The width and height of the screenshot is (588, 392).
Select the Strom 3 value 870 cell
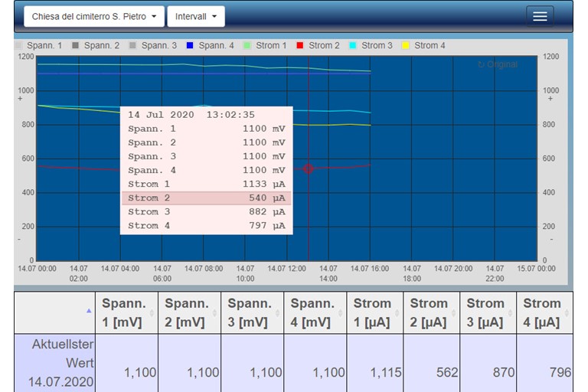tap(488, 363)
